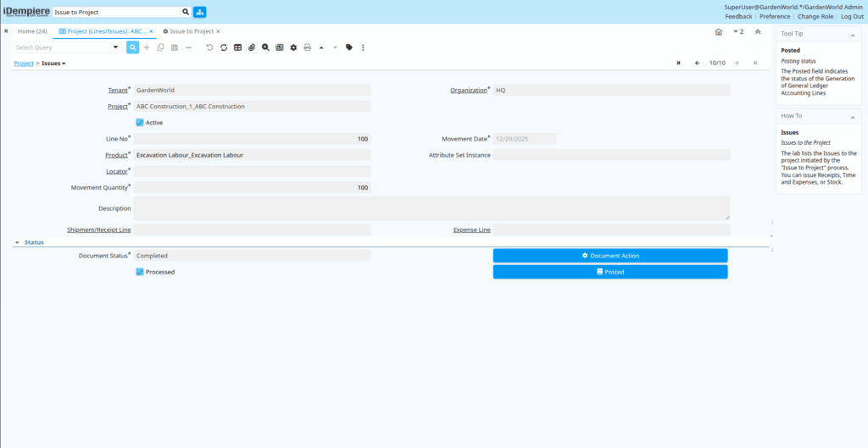Click the Parent Record up-triangle icon
This screenshot has width=868, height=448.
pyautogui.click(x=321, y=47)
